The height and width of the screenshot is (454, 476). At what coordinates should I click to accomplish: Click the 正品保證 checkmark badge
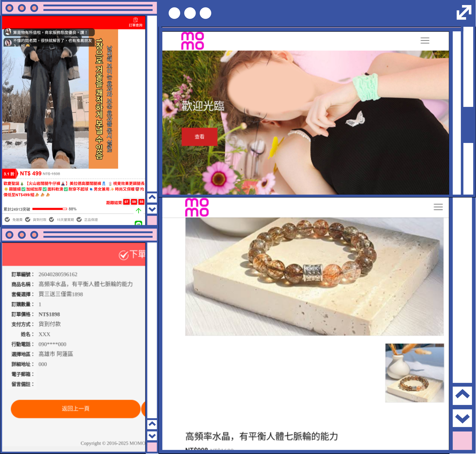(x=79, y=220)
